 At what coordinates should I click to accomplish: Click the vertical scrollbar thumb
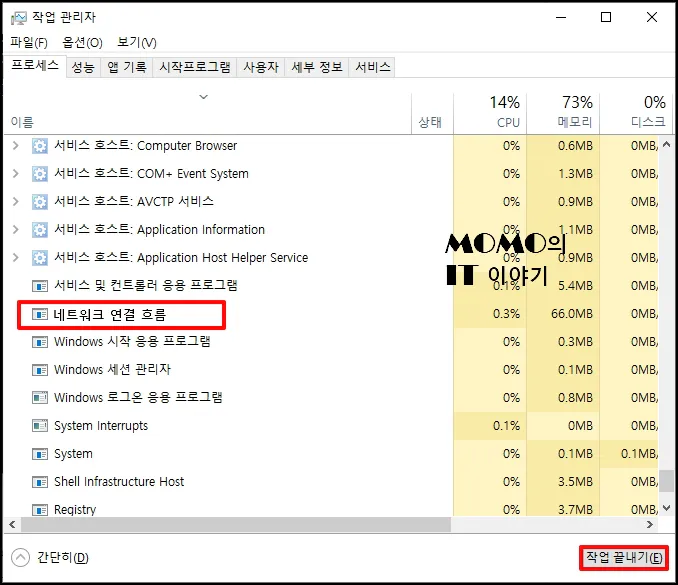[666, 481]
